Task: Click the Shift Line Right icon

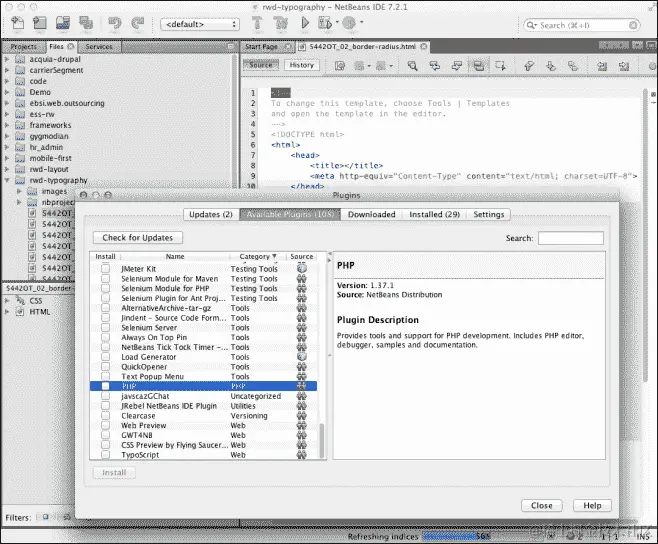Action: coord(624,66)
